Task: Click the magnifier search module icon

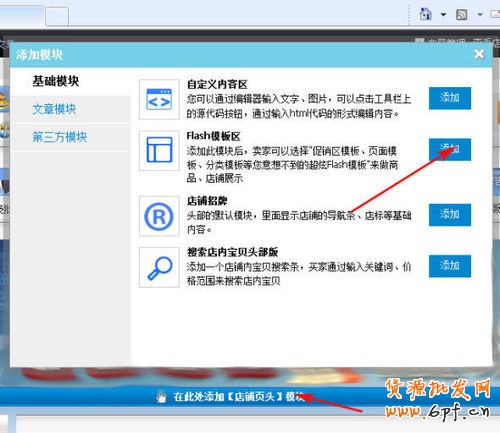Action: [159, 267]
